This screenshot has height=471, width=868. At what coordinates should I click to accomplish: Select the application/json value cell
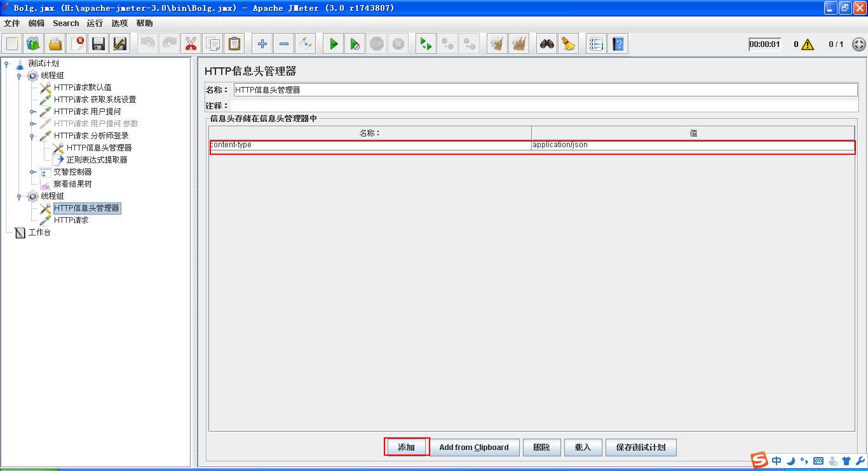pos(694,145)
